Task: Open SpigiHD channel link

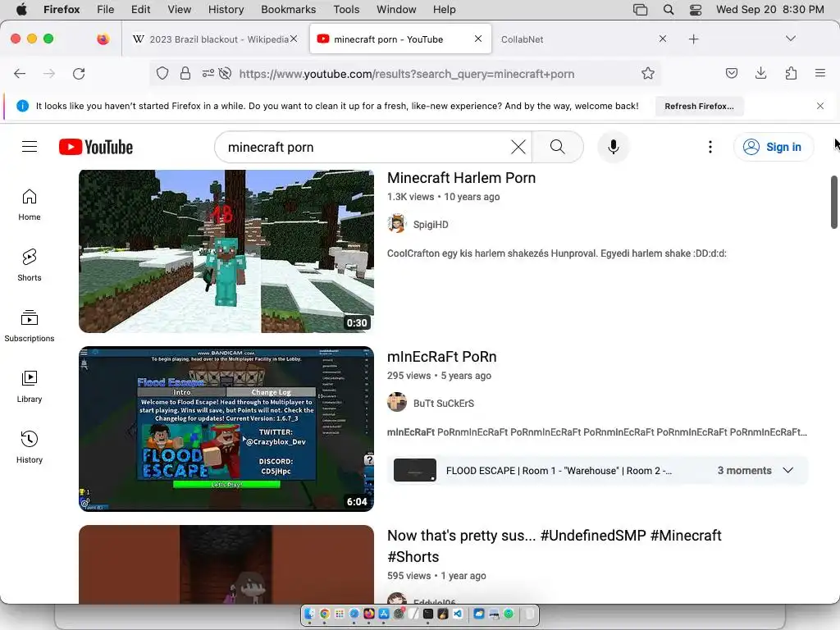Action: point(431,225)
